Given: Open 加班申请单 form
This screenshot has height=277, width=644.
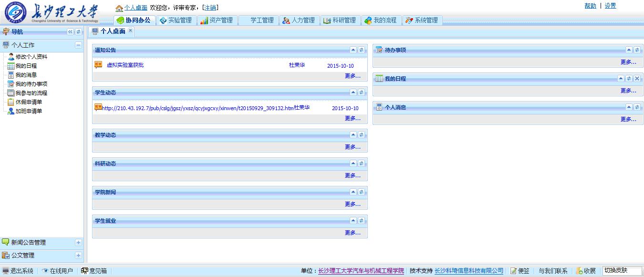Looking at the screenshot, I should pos(29,111).
